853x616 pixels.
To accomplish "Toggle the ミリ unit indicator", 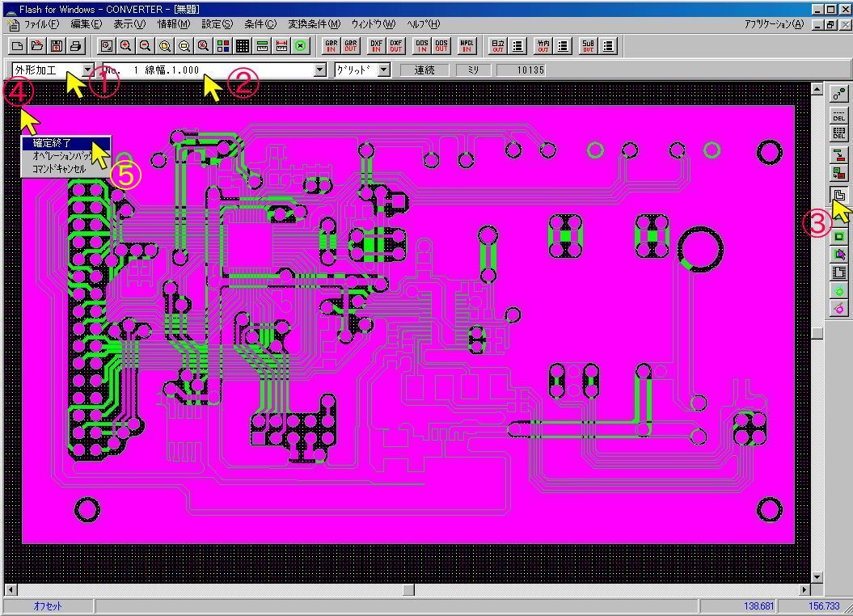I will pos(473,70).
